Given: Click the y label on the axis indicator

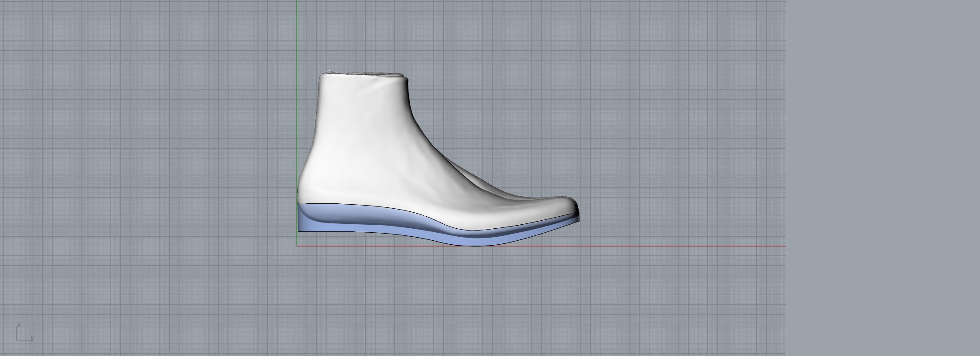Looking at the screenshot, I should coord(32,338).
